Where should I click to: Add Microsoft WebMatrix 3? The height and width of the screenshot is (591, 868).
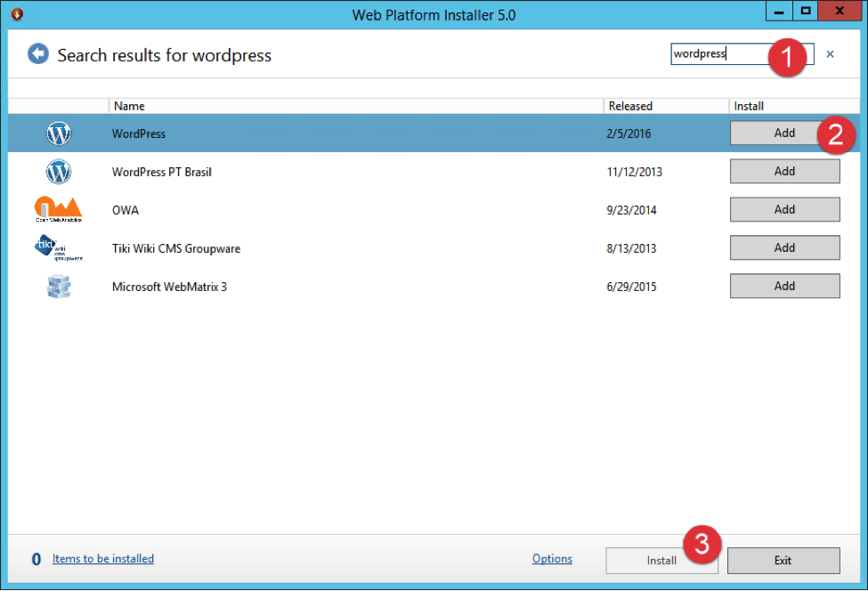tap(784, 286)
